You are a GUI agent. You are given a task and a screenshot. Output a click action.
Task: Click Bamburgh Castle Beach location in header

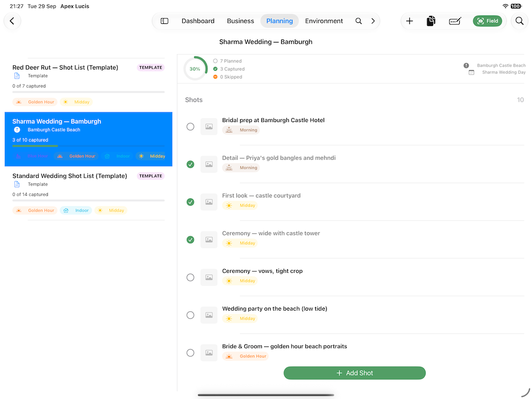pyautogui.click(x=495, y=65)
